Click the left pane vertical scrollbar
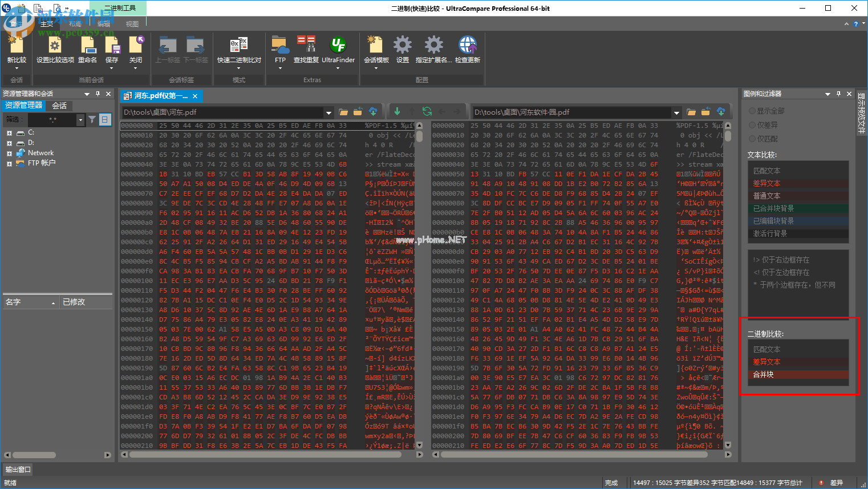 coord(419,285)
